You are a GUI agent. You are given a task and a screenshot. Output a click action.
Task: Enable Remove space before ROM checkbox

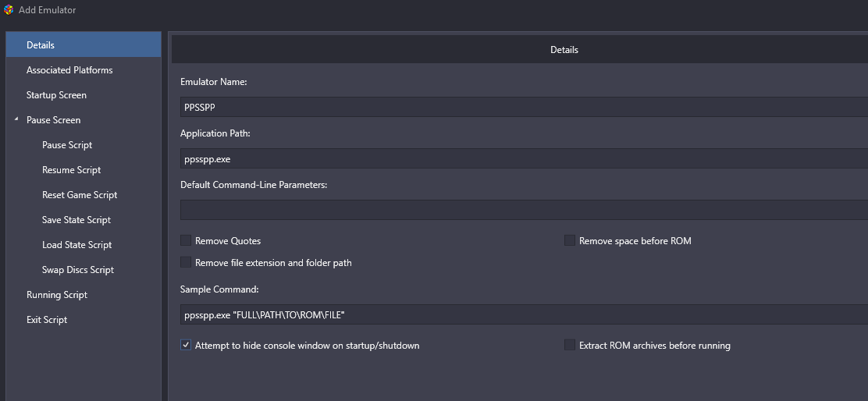point(570,240)
